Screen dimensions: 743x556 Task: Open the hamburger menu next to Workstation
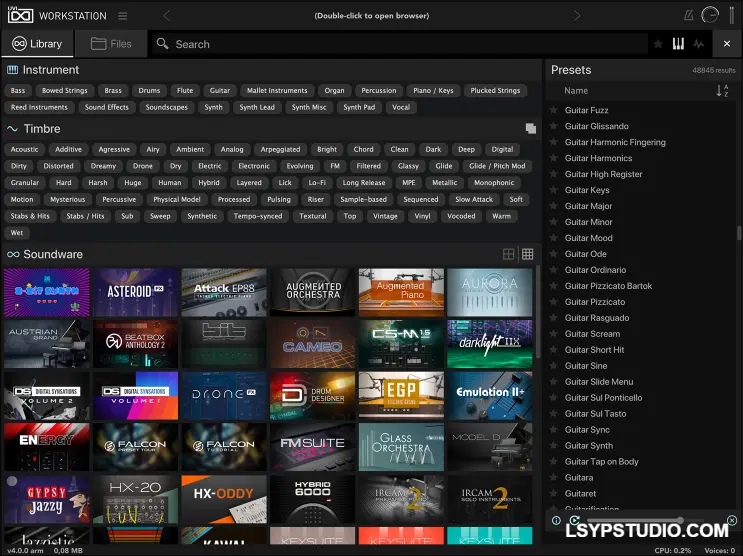click(122, 16)
